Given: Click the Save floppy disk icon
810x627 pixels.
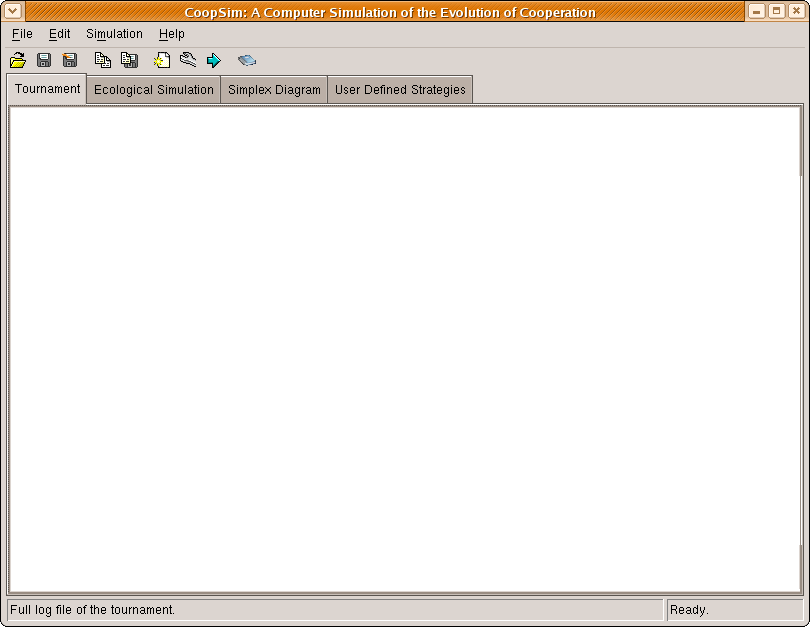Looking at the screenshot, I should tap(44, 60).
